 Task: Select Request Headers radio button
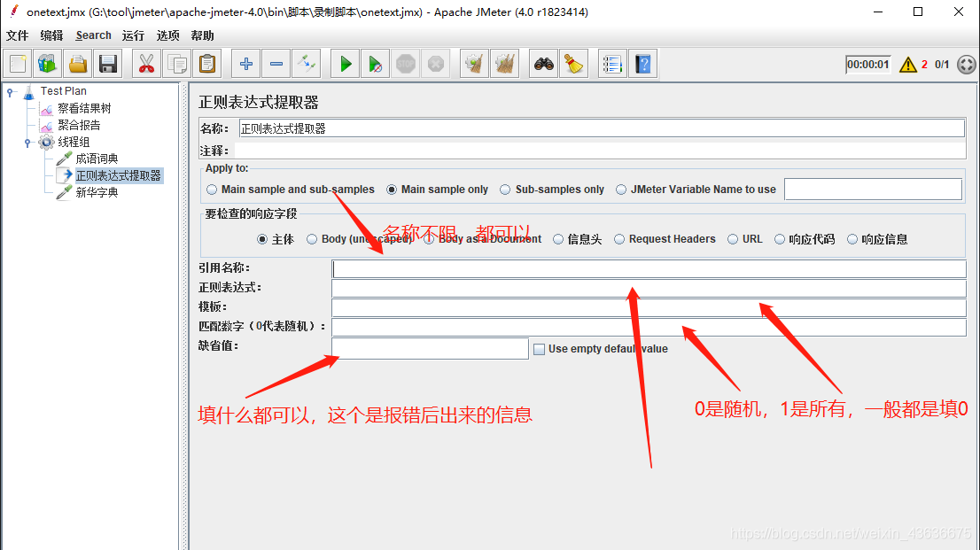[x=619, y=239]
